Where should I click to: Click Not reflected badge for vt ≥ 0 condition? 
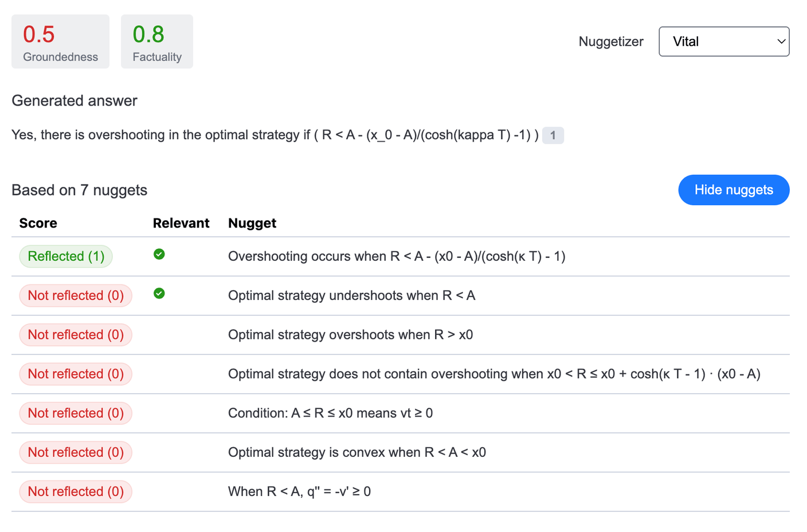pos(76,413)
